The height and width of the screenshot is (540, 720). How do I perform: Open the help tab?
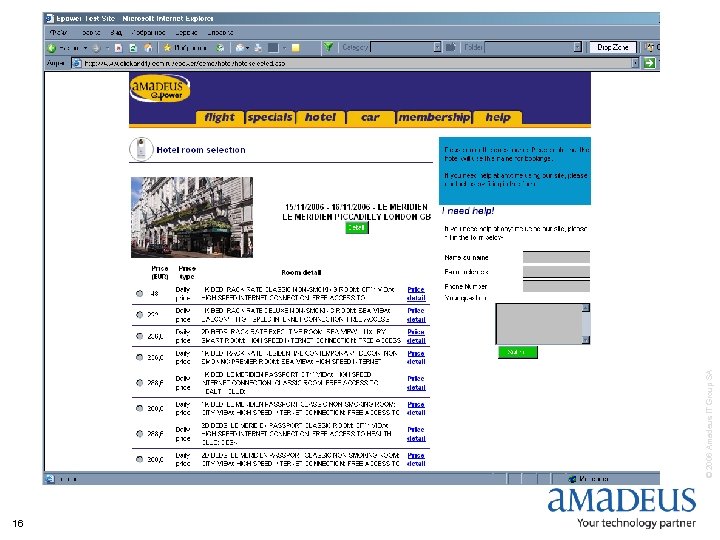pos(498,118)
